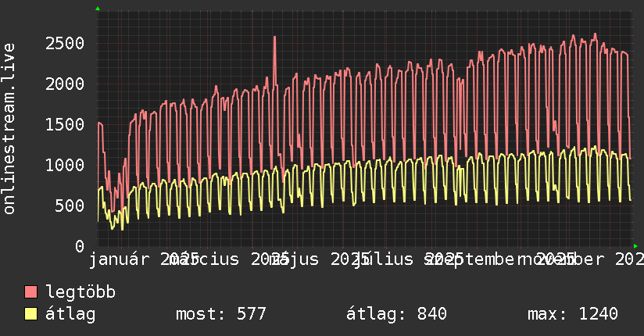
Task: Click the yellow átlag color swatch
Action: click(x=30, y=314)
